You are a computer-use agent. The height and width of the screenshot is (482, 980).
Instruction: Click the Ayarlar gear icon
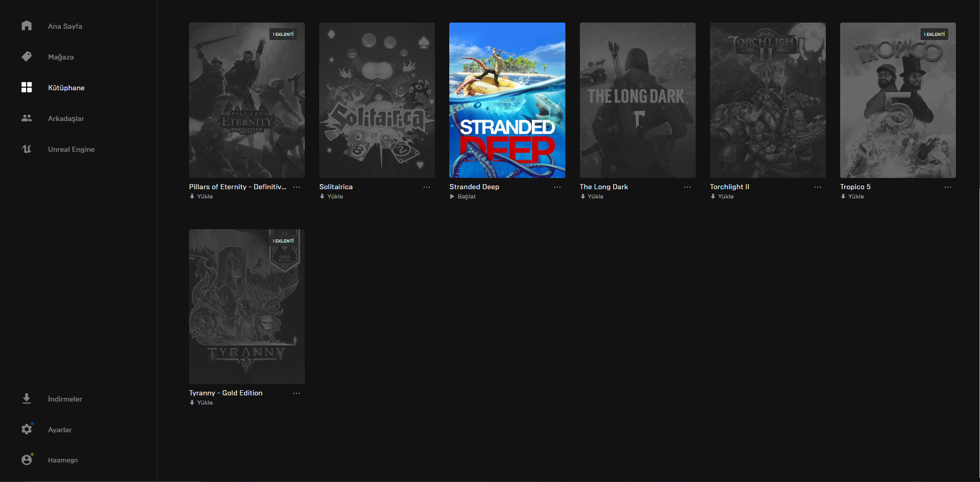(x=27, y=429)
